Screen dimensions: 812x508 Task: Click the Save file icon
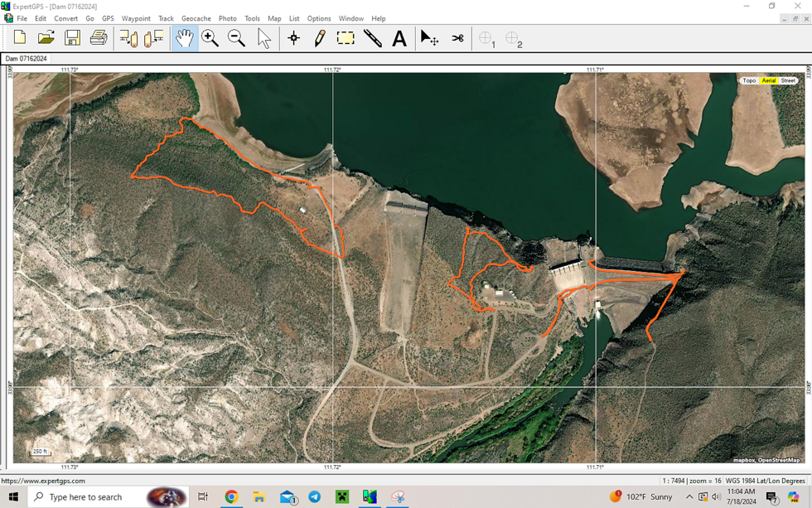tap(73, 38)
